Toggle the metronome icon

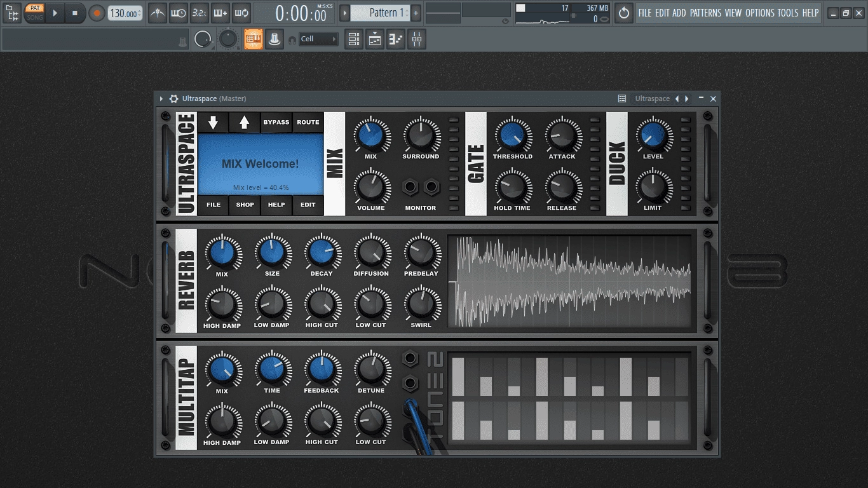click(158, 13)
